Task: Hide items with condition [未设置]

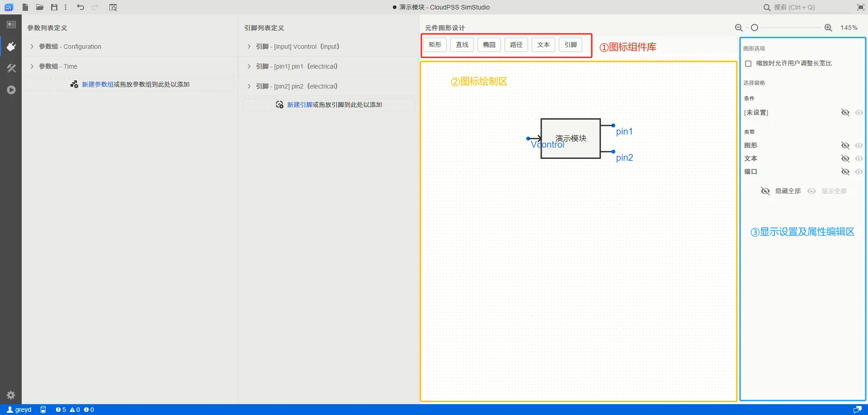Action: pos(845,112)
